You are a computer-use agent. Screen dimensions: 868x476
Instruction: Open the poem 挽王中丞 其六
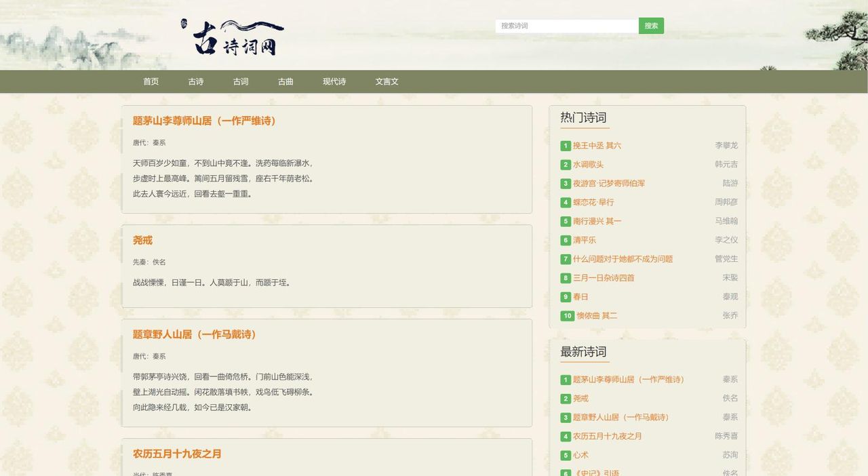(597, 144)
